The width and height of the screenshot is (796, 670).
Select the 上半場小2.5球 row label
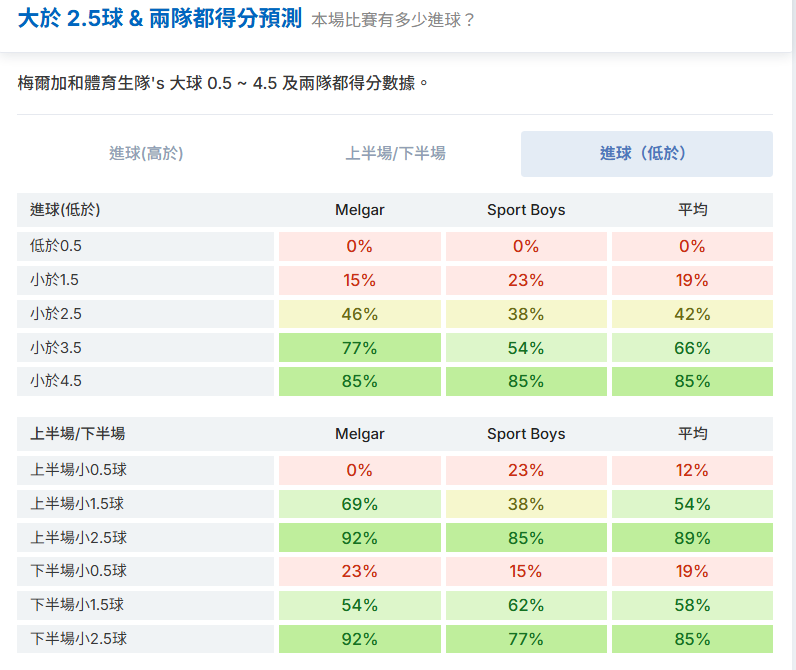click(x=145, y=538)
